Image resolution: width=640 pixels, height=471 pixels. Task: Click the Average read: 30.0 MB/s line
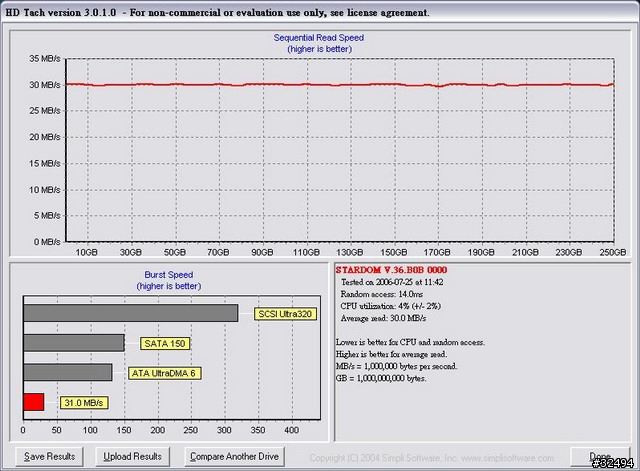(383, 318)
